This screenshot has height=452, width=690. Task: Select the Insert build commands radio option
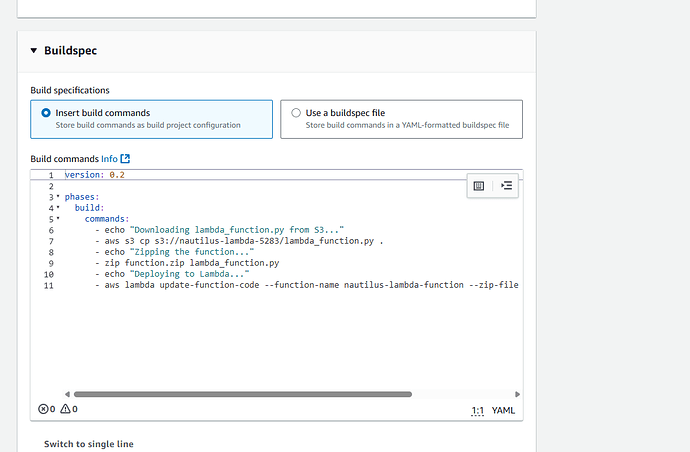[x=46, y=113]
